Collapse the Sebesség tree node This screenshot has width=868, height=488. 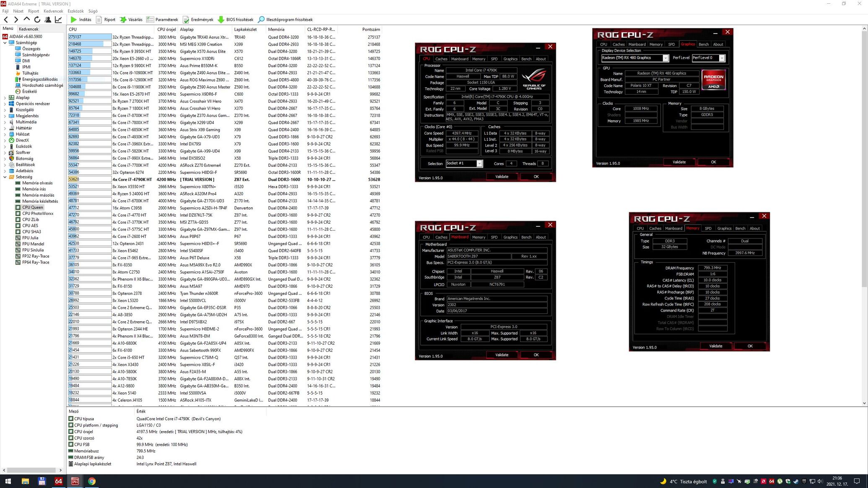[5, 177]
